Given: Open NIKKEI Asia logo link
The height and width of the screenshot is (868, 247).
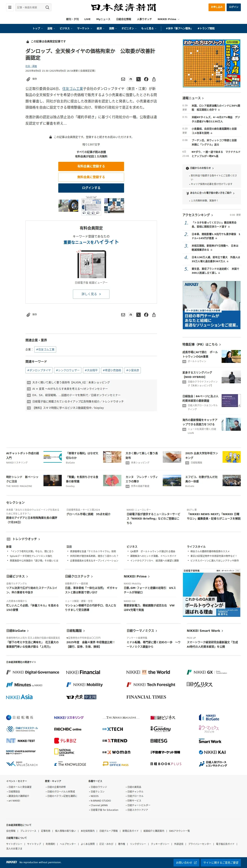Looking at the screenshot, I should [x=19, y=697].
